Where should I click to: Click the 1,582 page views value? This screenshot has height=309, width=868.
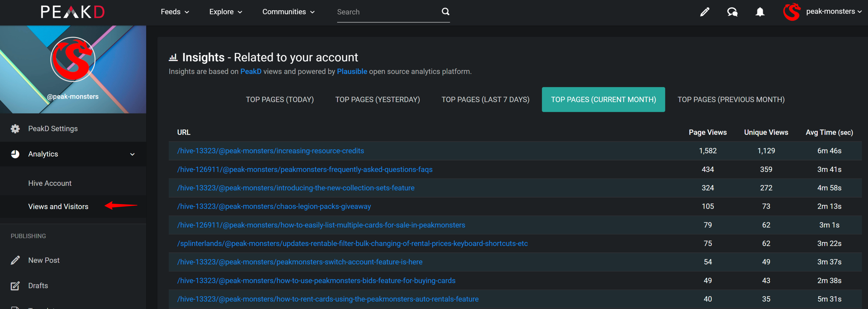[x=708, y=151]
